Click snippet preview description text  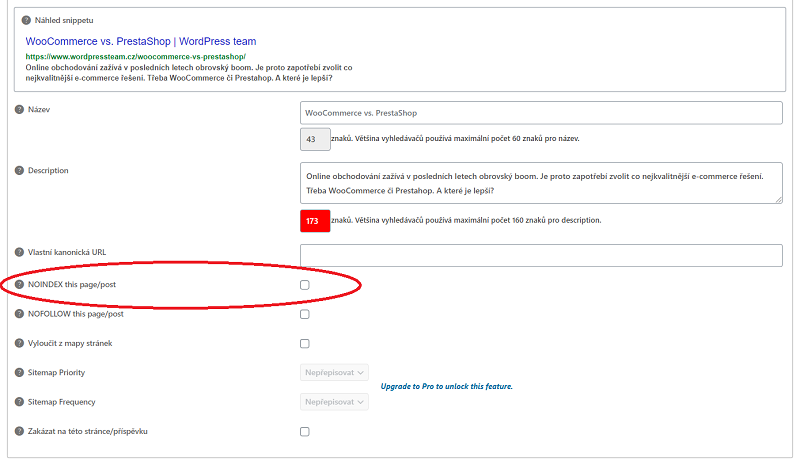point(189,73)
